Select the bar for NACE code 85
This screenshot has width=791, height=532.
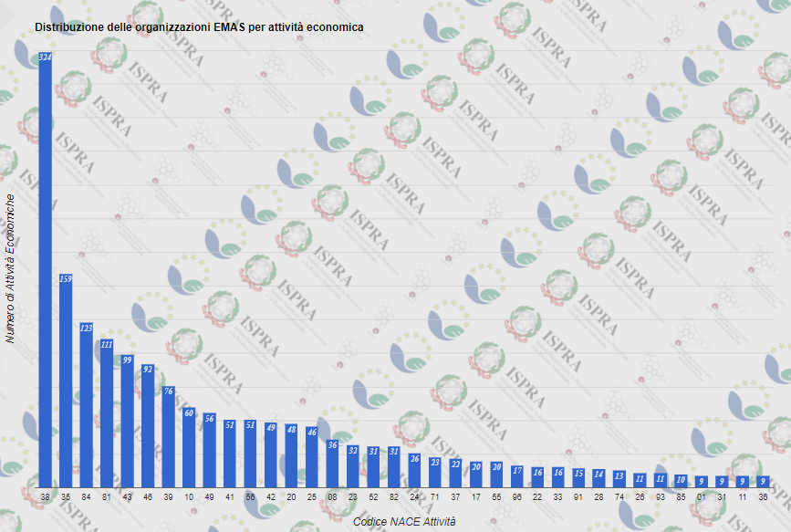click(681, 481)
